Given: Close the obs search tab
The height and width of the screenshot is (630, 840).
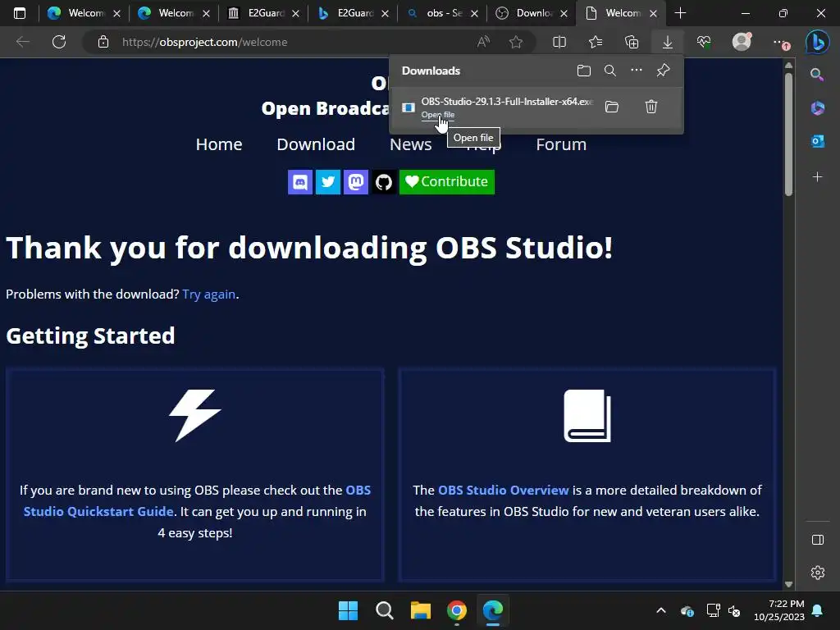Looking at the screenshot, I should coord(474,13).
